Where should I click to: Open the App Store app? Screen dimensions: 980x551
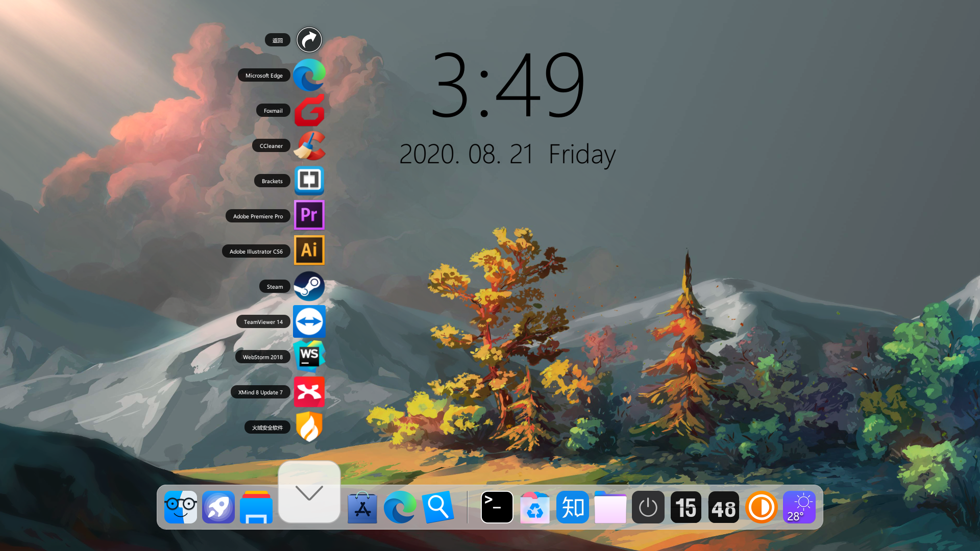pos(363,507)
